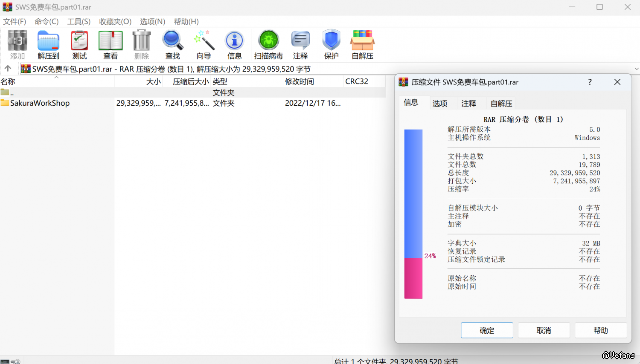The image size is (640, 364).
Task: Click the 解压到 (Extract To) toolbar icon
Action: click(48, 44)
